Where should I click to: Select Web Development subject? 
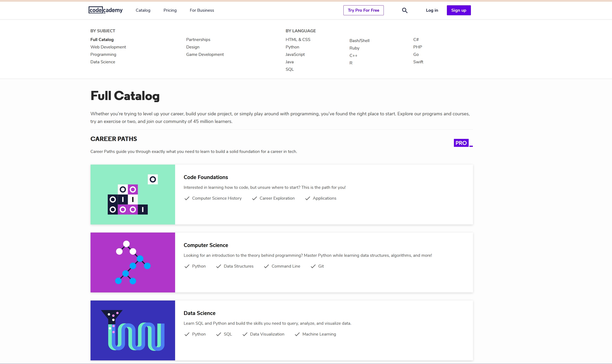tap(108, 47)
